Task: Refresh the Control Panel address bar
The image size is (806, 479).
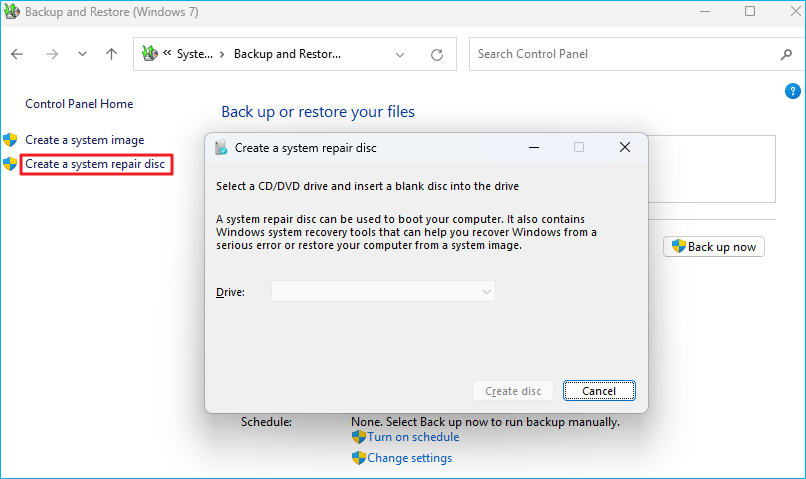Action: [x=436, y=54]
